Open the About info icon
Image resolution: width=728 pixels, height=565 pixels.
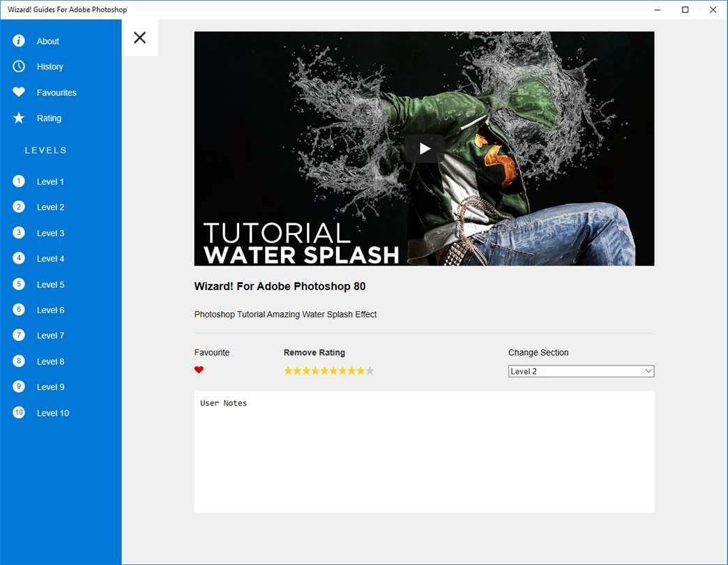click(x=19, y=41)
